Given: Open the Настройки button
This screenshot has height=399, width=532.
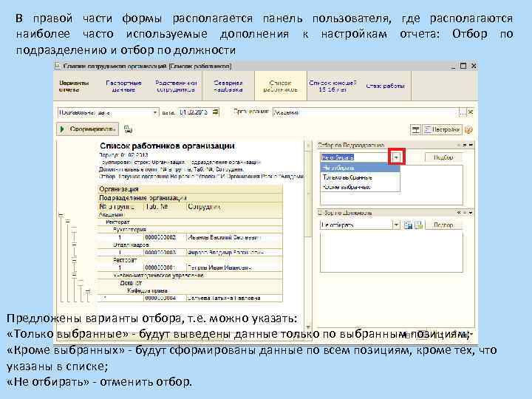Looking at the screenshot, I should tap(443, 129).
